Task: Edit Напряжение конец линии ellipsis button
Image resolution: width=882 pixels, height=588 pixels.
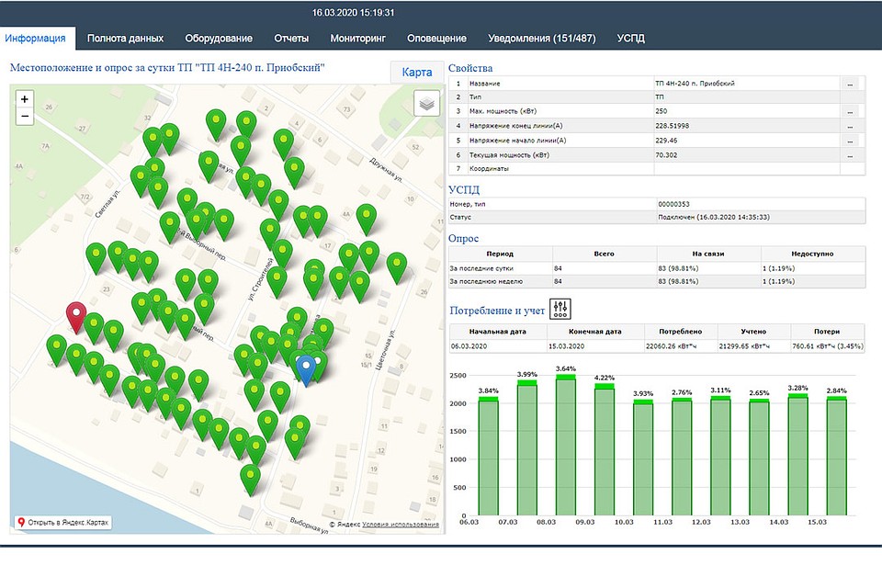Action: point(850,126)
